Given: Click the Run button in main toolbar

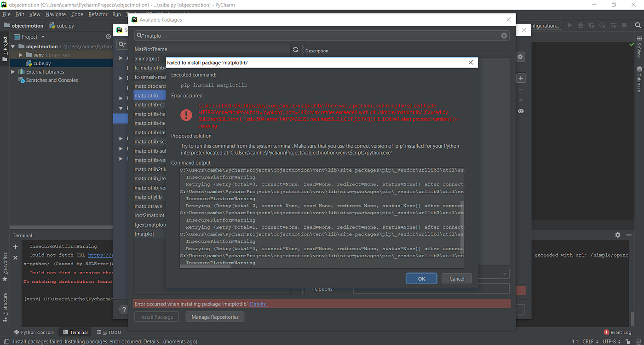Looking at the screenshot, I should 570,26.
